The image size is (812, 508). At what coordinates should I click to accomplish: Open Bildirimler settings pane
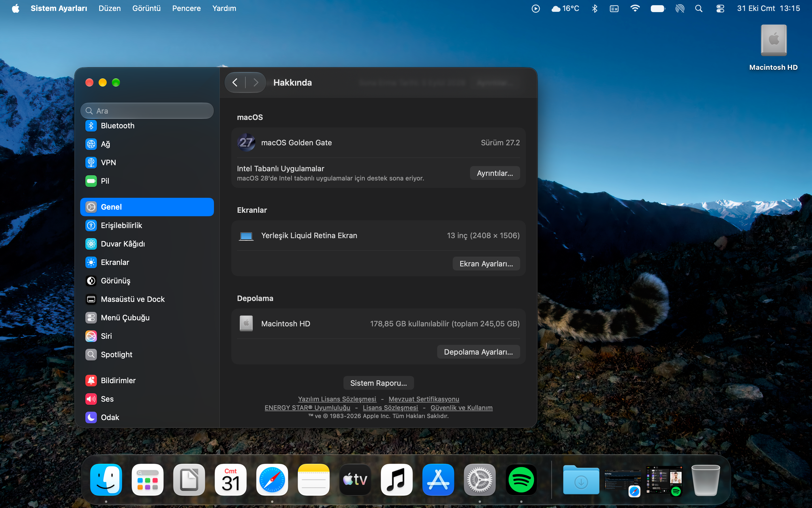pos(147,380)
